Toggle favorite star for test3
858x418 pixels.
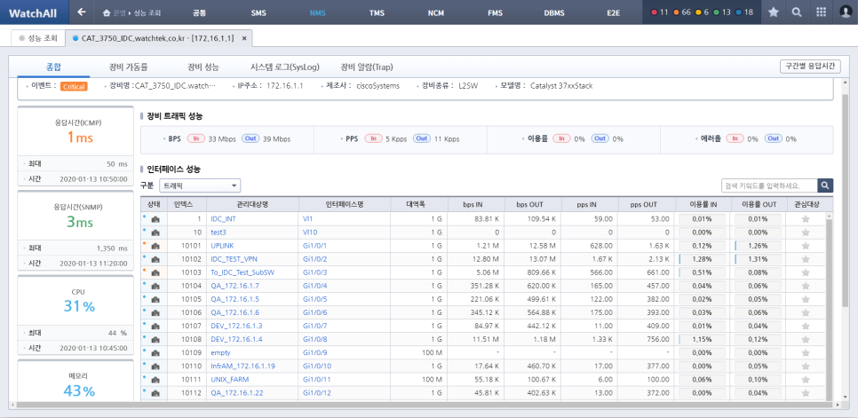[805, 233]
